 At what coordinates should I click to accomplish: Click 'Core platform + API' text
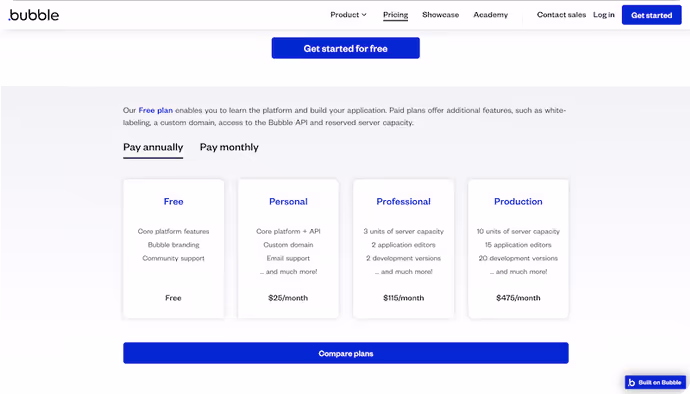click(x=288, y=231)
